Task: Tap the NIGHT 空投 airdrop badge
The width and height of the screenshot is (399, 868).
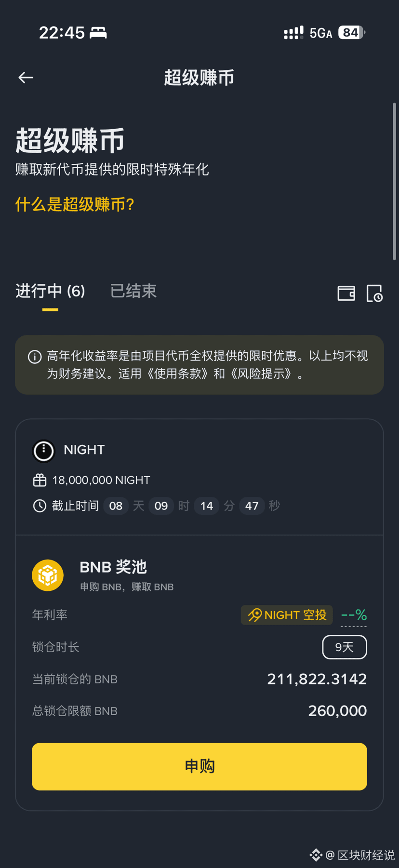Action: [287, 615]
